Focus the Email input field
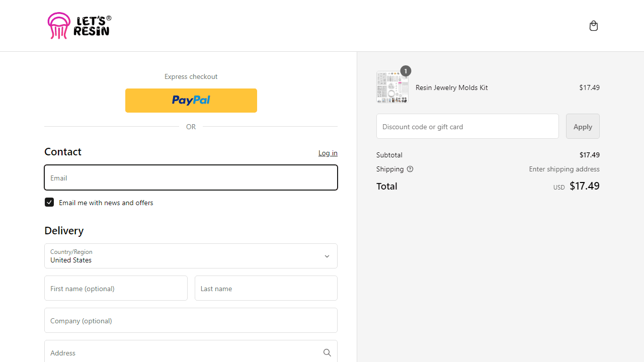 coord(191,177)
